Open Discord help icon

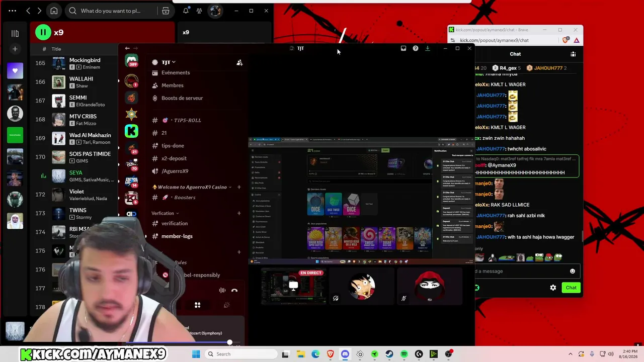pyautogui.click(x=416, y=48)
